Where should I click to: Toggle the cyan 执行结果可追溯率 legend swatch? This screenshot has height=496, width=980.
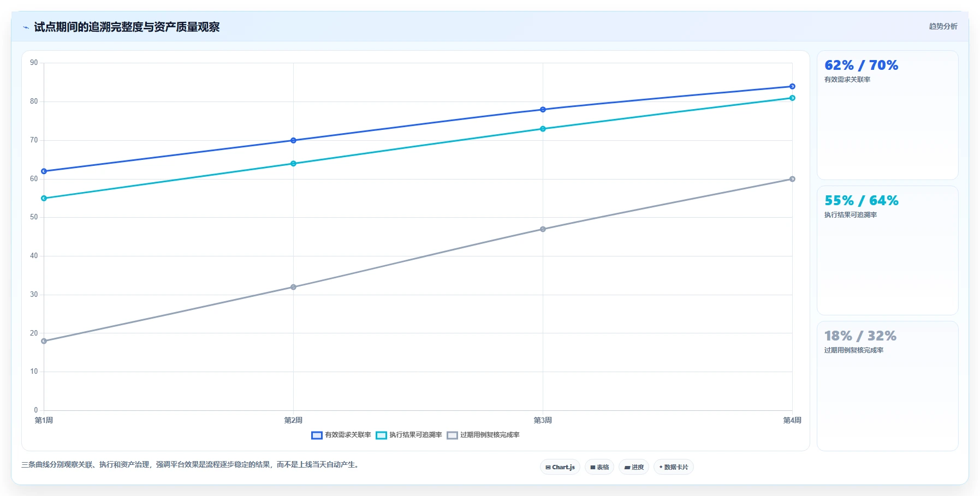381,435
